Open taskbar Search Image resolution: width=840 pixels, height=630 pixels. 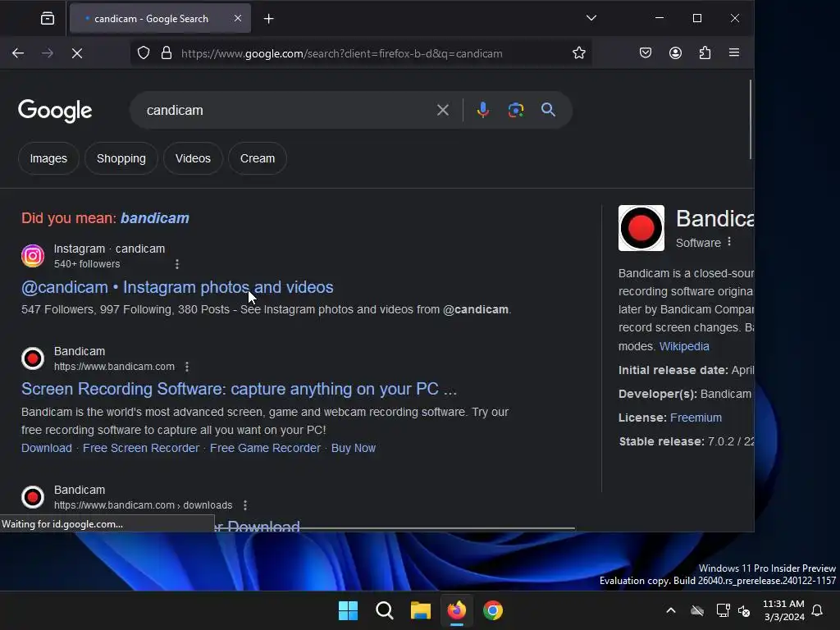[385, 610]
